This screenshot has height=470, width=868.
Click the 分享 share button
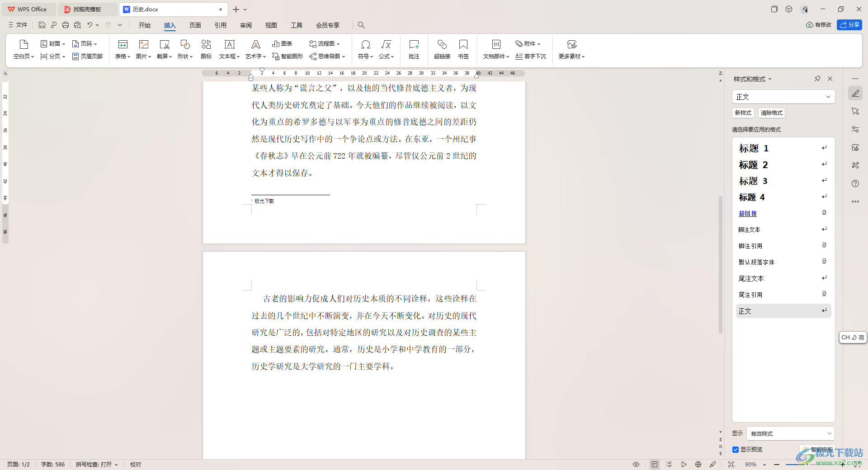coord(849,25)
